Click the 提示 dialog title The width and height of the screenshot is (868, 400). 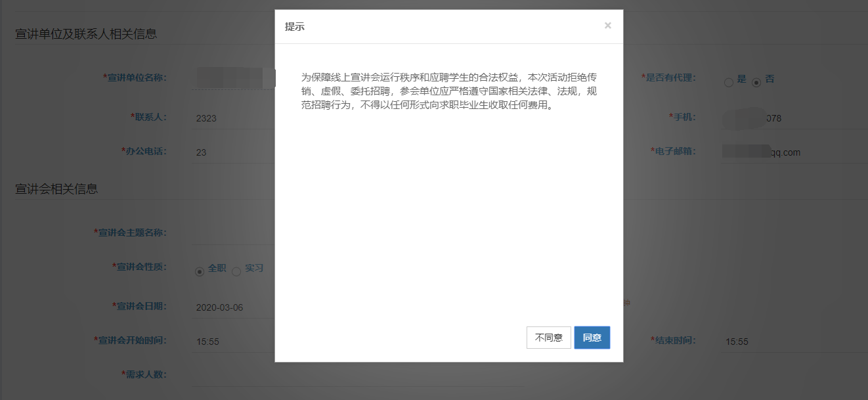click(295, 27)
